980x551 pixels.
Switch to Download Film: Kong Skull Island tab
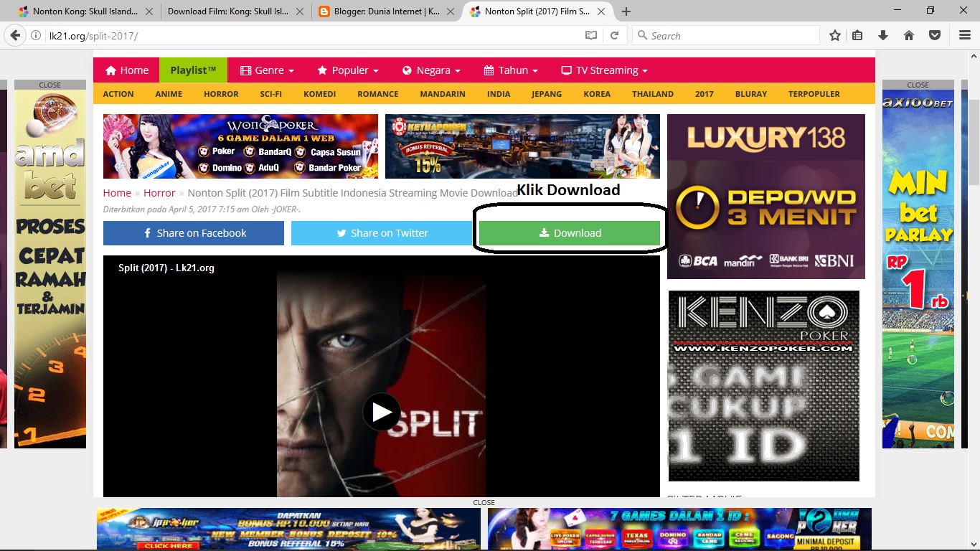tap(236, 11)
